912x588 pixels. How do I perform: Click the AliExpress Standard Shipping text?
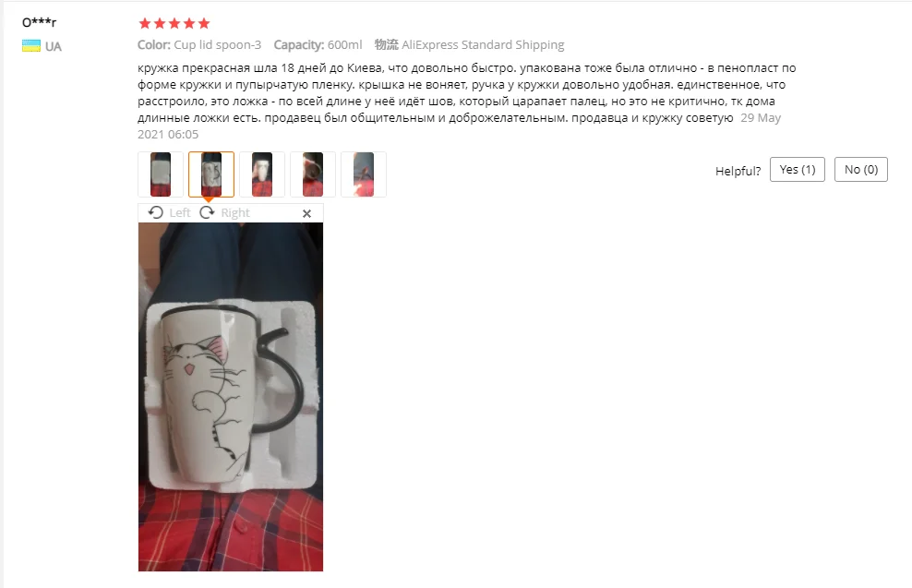483,45
